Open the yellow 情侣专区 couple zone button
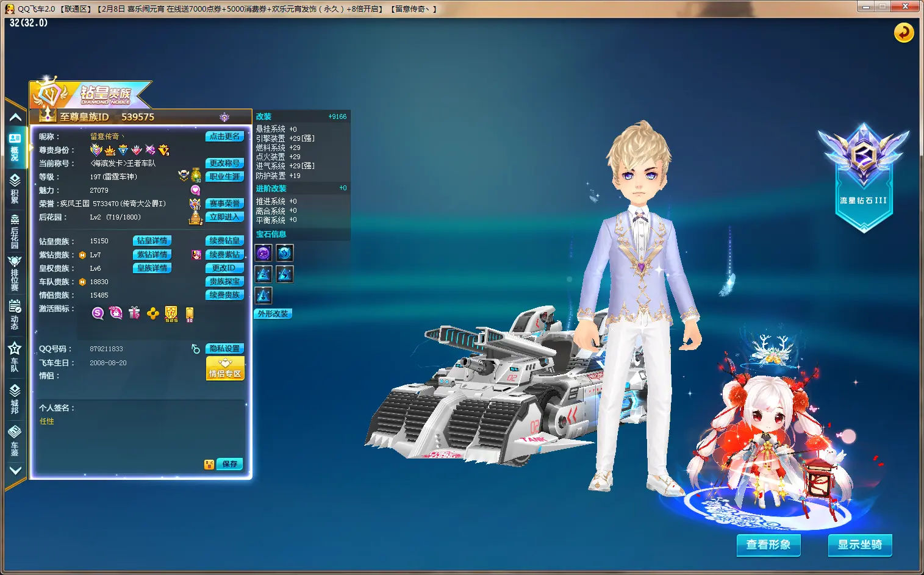This screenshot has width=924, height=575. 225,369
